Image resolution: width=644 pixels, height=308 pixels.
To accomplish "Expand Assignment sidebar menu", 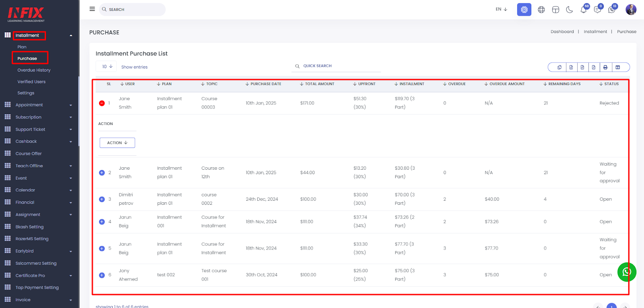I will point(39,214).
